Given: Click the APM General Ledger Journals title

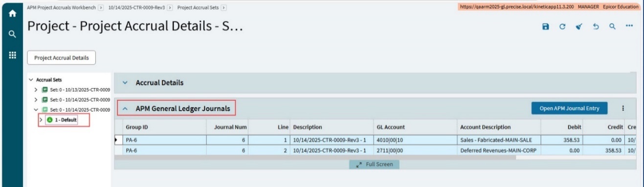Looking at the screenshot, I should point(183,108).
